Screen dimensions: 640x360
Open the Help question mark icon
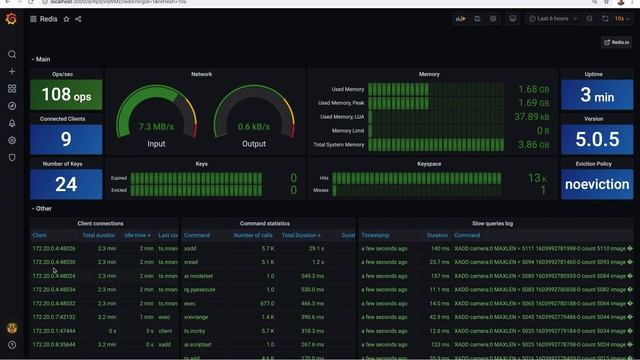pos(12,345)
